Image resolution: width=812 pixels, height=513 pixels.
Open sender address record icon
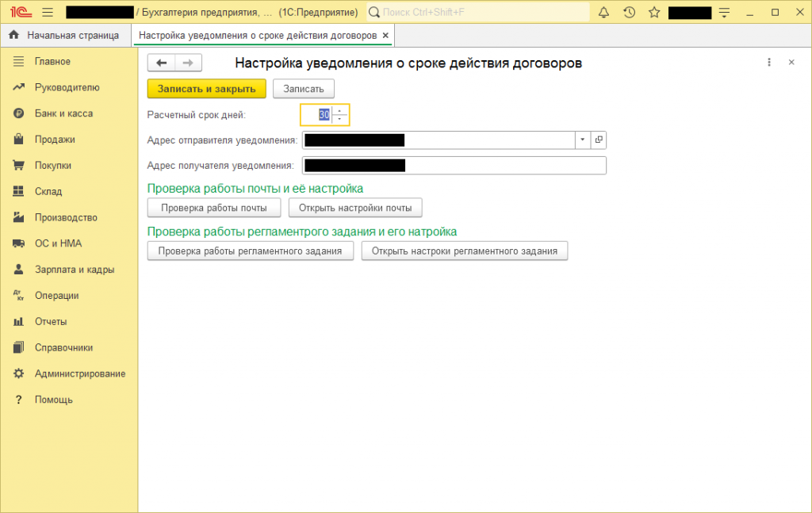pyautogui.click(x=599, y=140)
